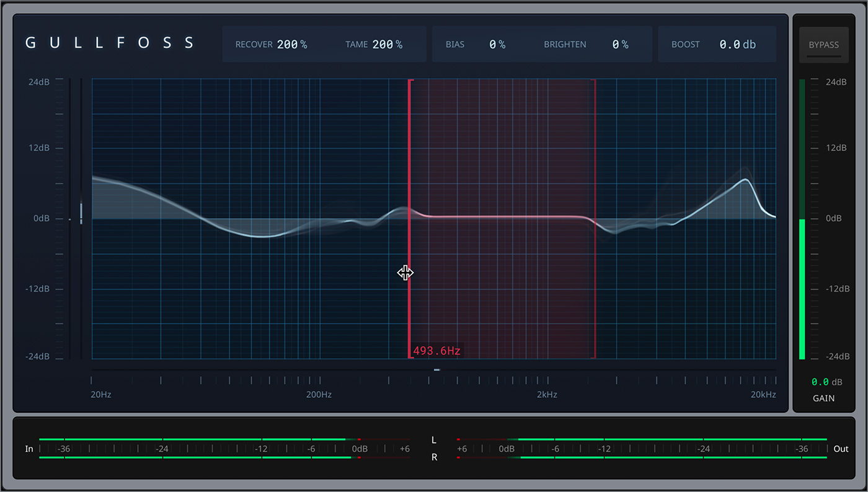Click the right red range bracket handle
The image size is (868, 492).
pyautogui.click(x=595, y=219)
